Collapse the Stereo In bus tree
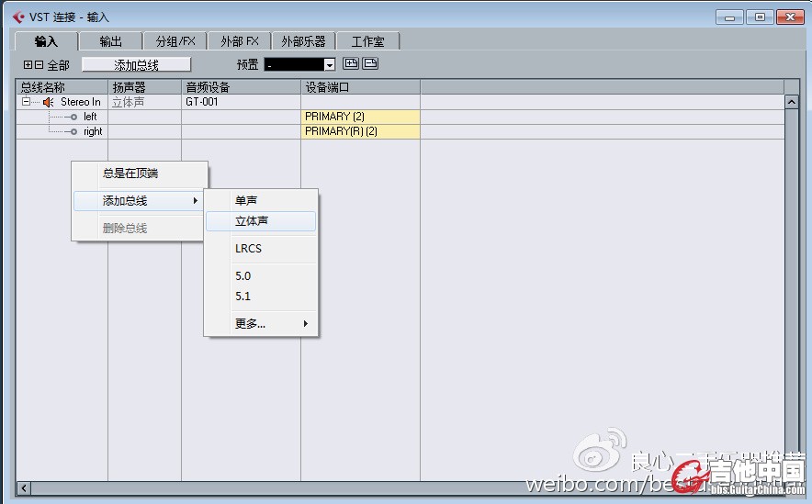 26,102
